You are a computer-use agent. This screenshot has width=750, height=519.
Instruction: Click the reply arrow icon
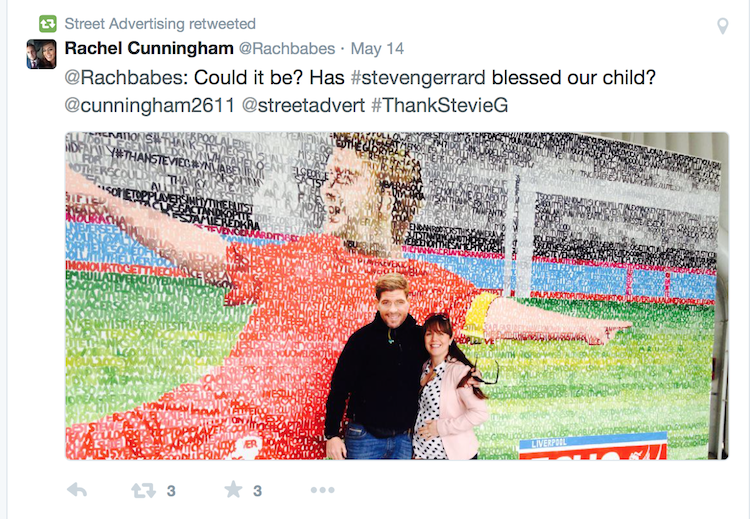77,490
